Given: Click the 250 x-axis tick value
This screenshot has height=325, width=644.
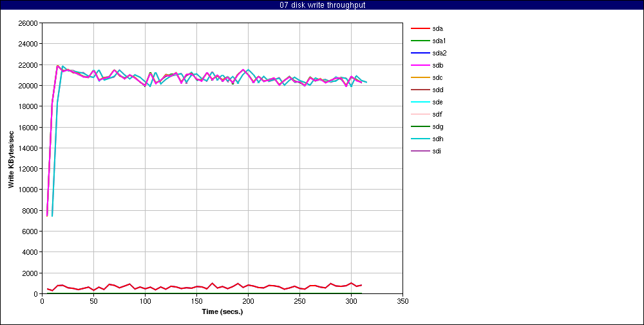Looking at the screenshot, I should click(299, 301).
